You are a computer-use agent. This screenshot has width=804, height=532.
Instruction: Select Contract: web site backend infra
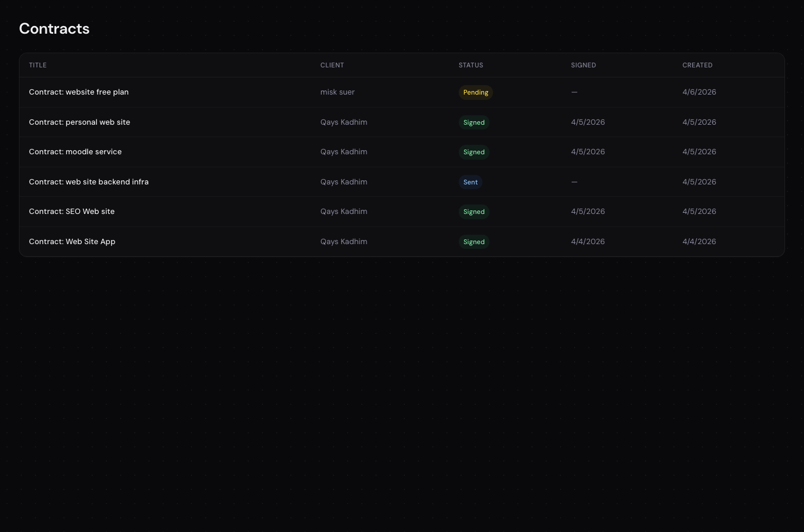pos(89,181)
